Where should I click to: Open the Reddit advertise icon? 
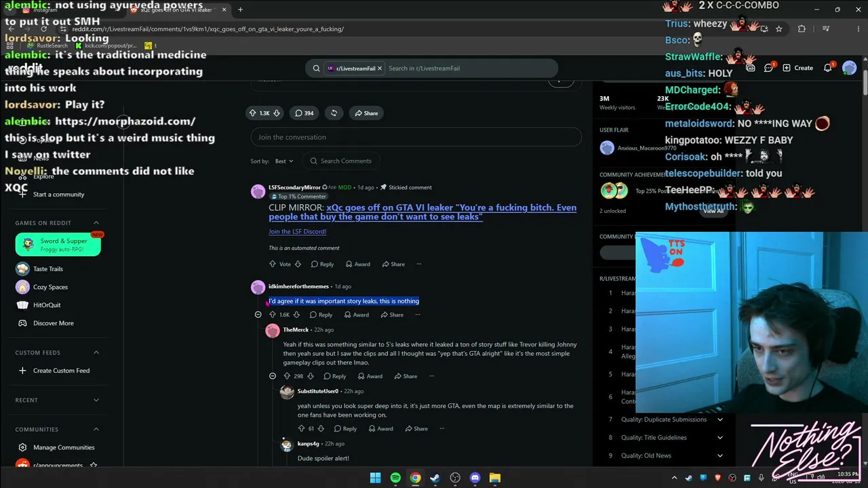(x=751, y=68)
